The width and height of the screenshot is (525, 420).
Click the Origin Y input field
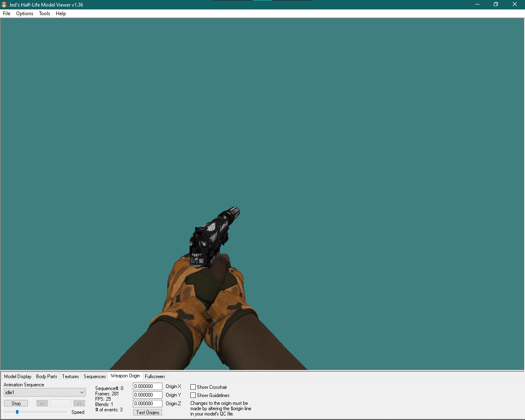click(x=148, y=395)
